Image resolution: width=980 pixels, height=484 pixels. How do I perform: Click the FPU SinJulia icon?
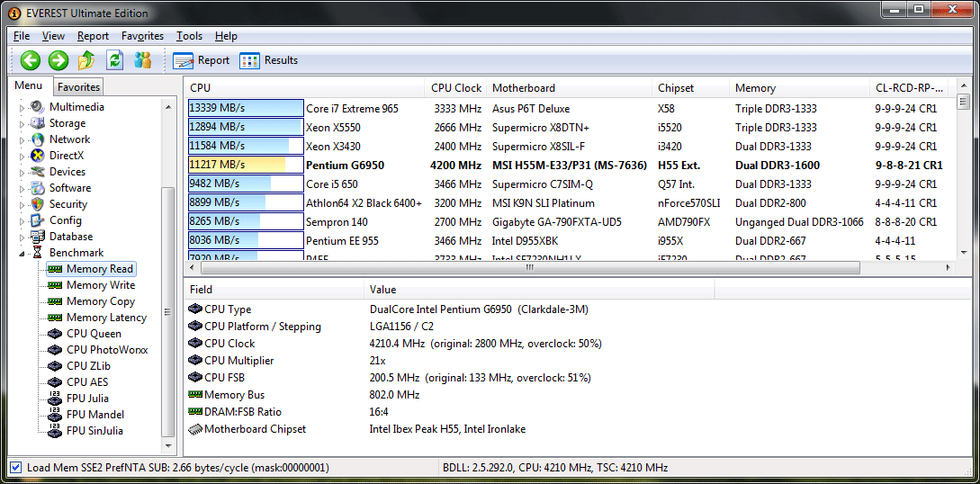tap(55, 431)
